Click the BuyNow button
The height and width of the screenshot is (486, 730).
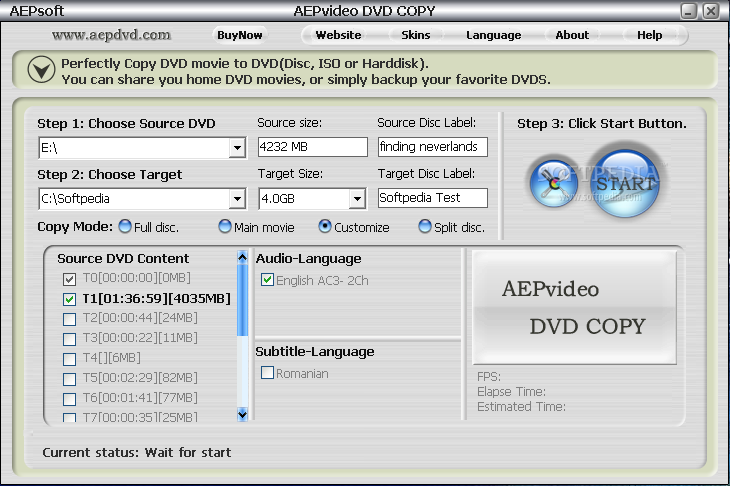240,35
